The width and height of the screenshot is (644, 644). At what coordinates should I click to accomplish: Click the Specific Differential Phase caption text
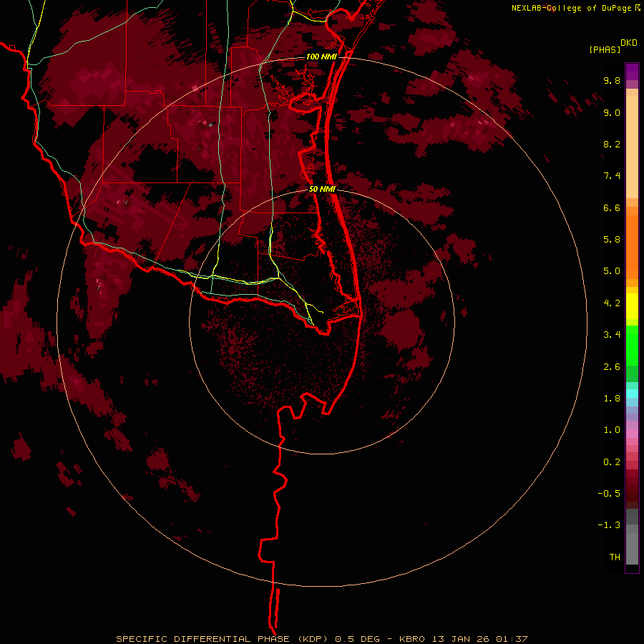[322, 639]
